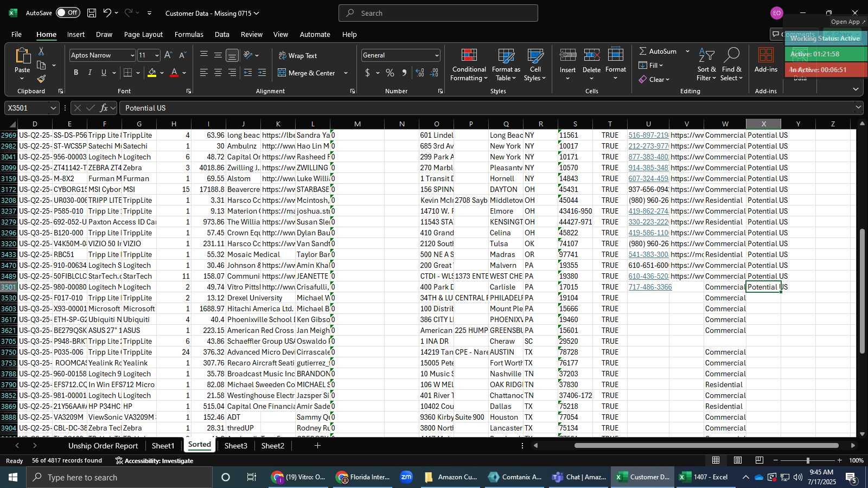The height and width of the screenshot is (488, 868).
Task: Switch to the Insert tab
Action: 76,34
